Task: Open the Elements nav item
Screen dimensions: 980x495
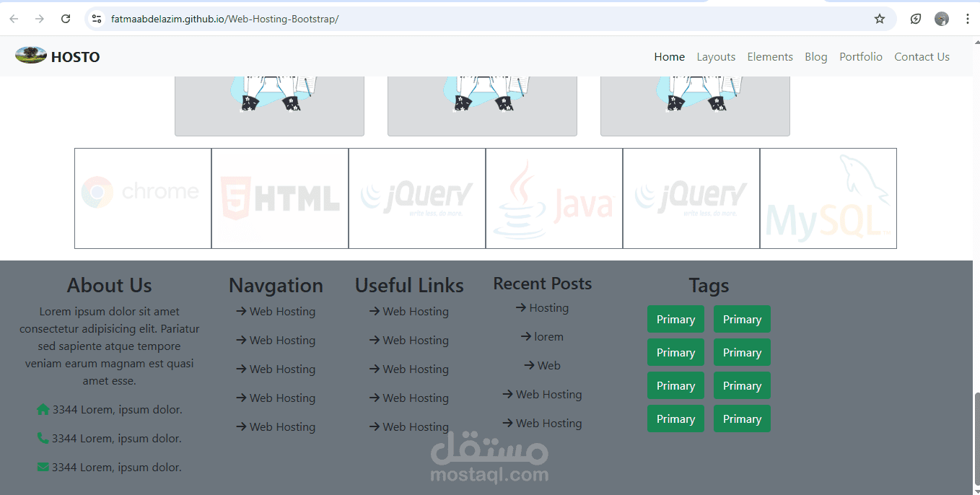Action: coord(770,56)
